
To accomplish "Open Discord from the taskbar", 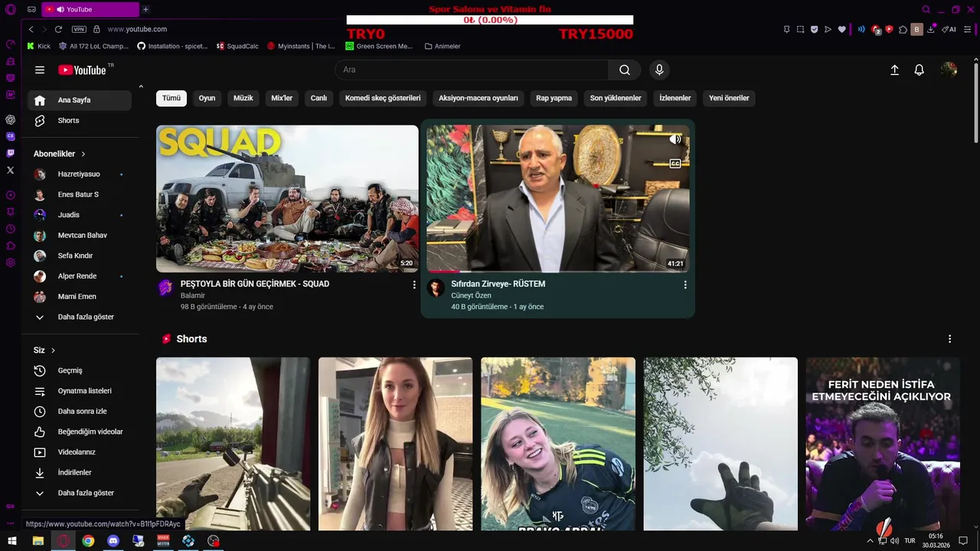I will point(113,540).
